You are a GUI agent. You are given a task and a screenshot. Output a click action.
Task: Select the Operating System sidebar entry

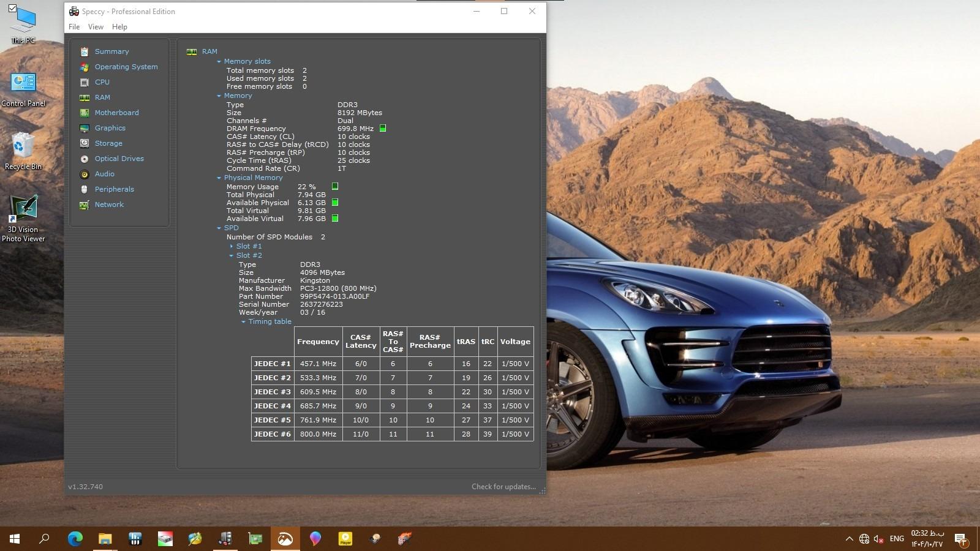(126, 67)
